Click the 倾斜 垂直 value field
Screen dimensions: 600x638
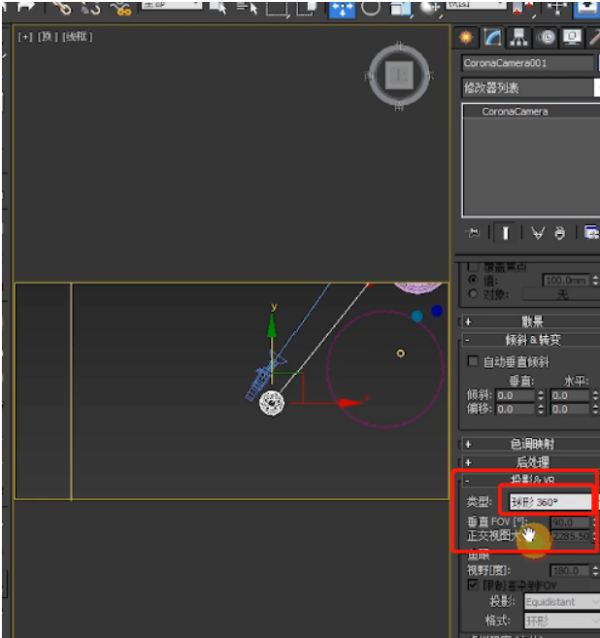pos(515,395)
